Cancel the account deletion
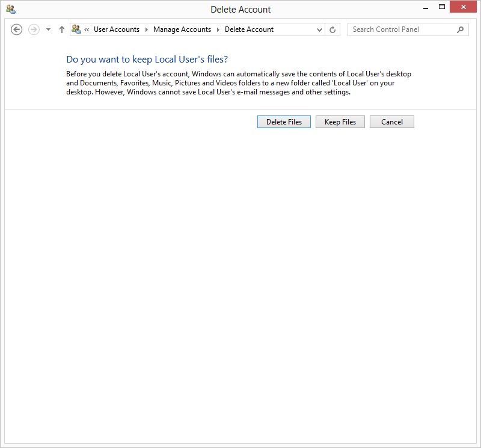This screenshot has width=481, height=448. click(x=391, y=122)
